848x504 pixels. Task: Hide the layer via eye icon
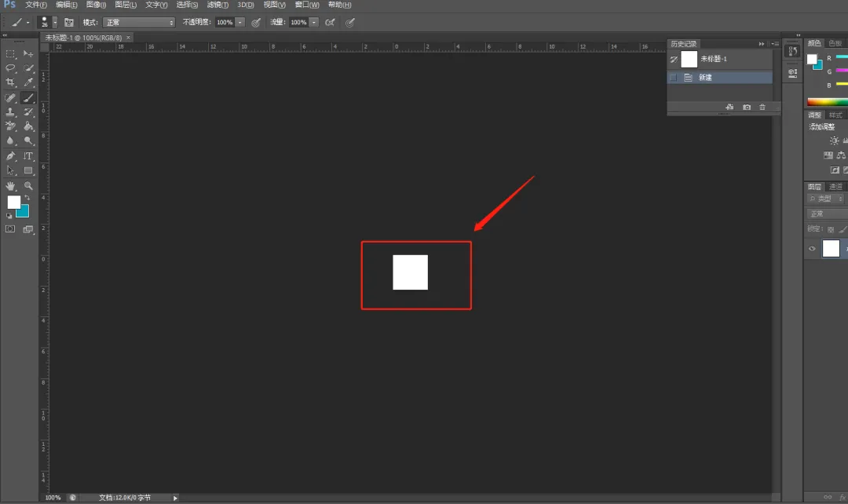pos(812,249)
